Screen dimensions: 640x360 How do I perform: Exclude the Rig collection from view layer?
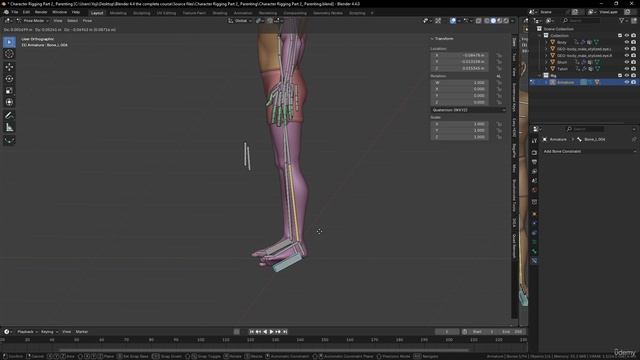point(620,76)
